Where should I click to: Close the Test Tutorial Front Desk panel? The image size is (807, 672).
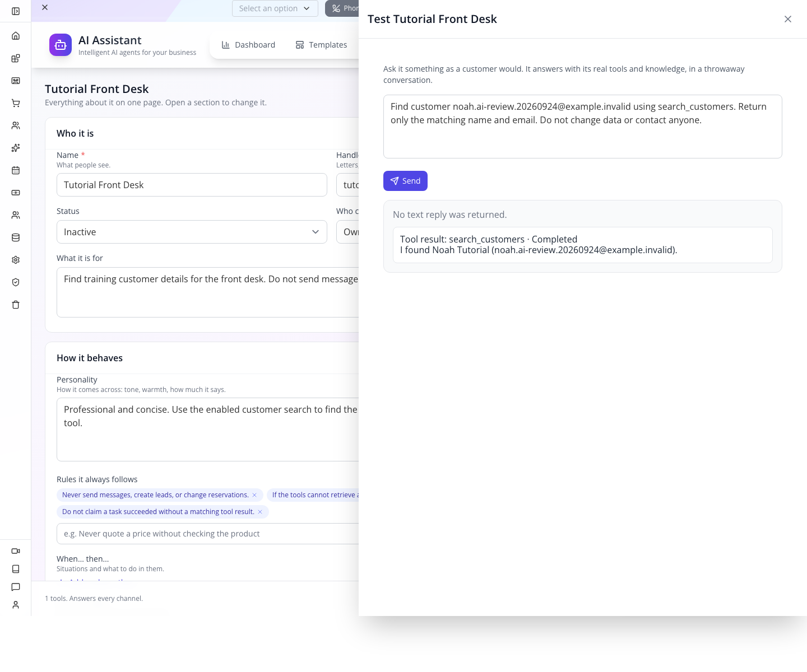click(788, 19)
